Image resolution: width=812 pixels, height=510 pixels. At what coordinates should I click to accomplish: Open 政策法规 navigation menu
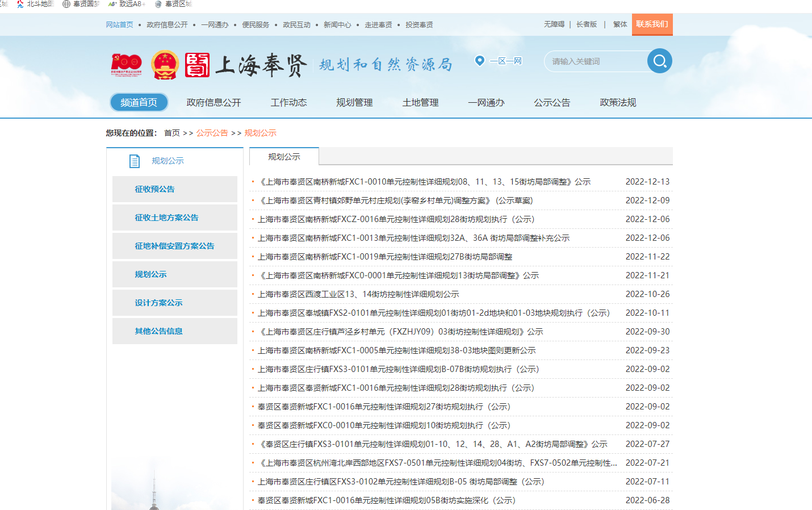618,103
